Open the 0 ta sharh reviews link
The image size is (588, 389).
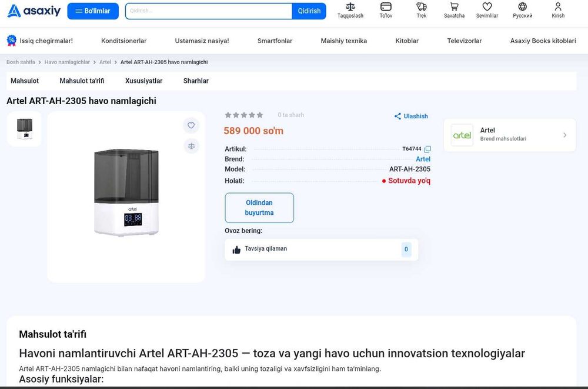(290, 115)
